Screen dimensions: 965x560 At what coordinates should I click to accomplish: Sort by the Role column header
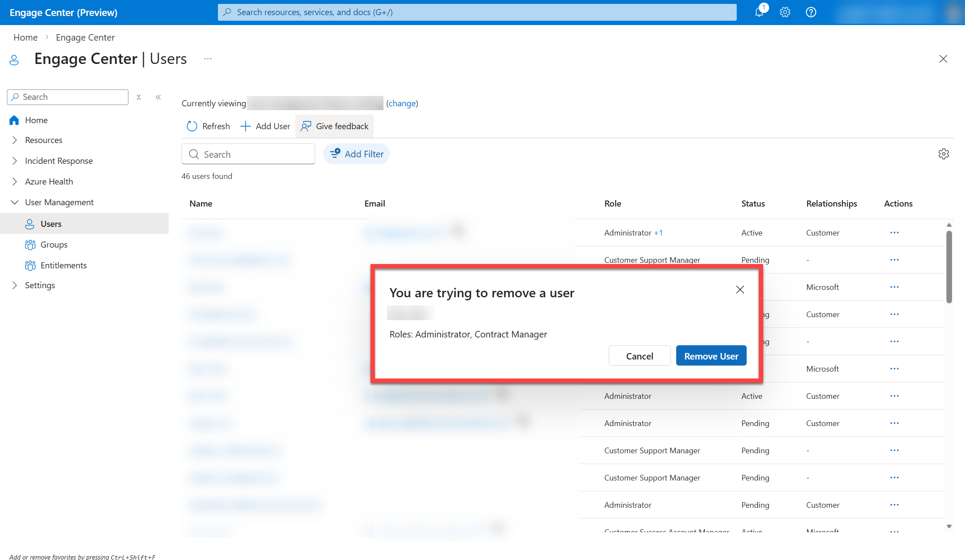click(x=613, y=204)
